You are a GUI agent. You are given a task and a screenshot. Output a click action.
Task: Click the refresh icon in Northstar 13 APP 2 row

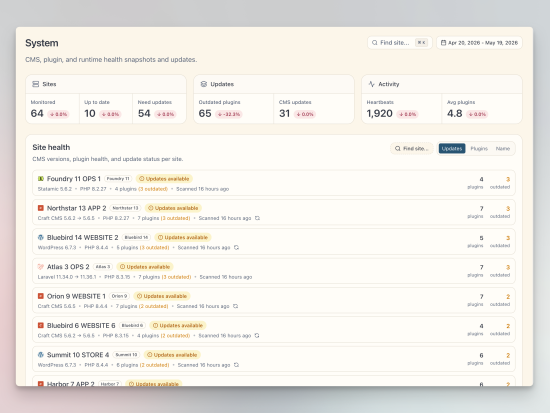(x=257, y=218)
